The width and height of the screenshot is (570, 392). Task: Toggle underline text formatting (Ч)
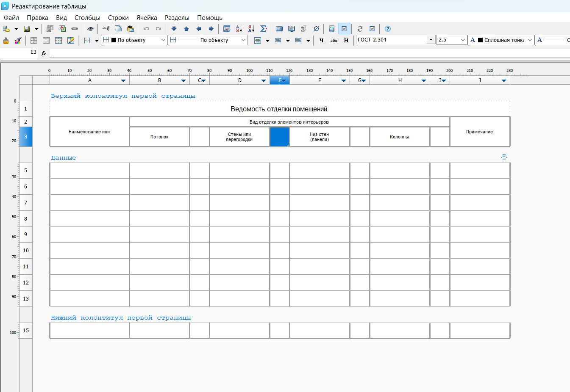pyautogui.click(x=322, y=40)
